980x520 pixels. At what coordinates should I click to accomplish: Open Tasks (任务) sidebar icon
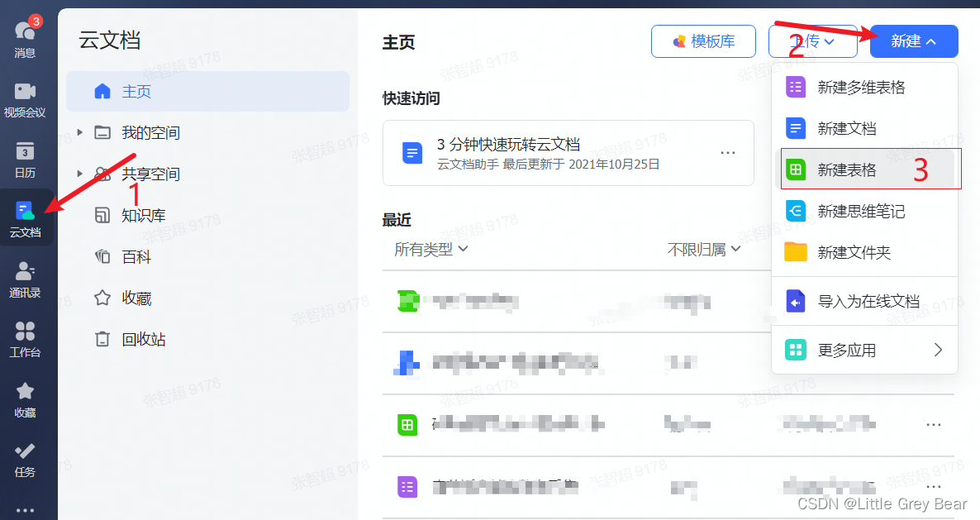point(25,460)
